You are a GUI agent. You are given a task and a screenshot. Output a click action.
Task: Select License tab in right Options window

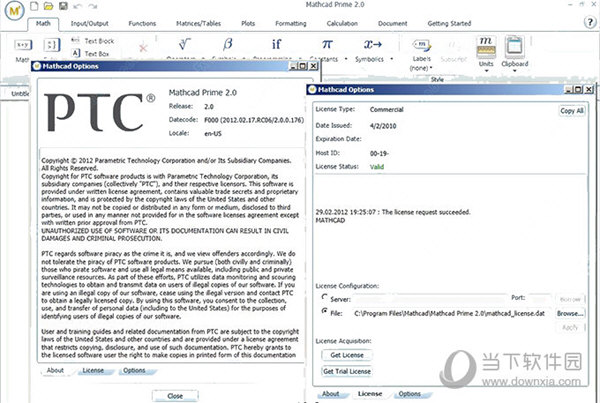(x=370, y=393)
